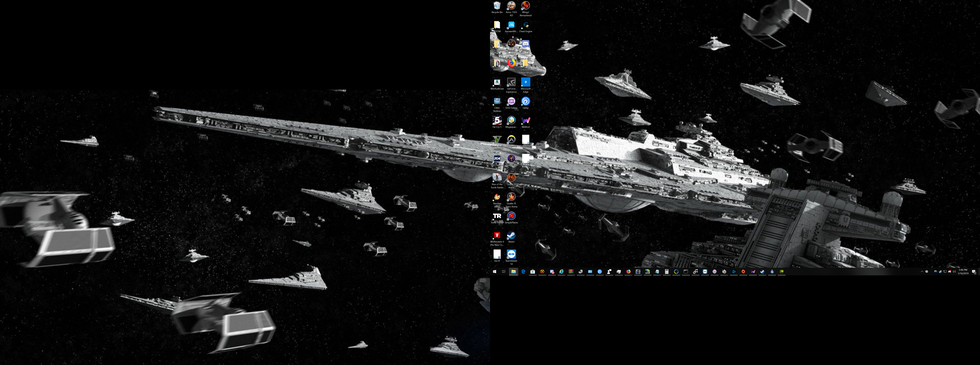Click the Steam icon on the taskbar

[x=762, y=271]
